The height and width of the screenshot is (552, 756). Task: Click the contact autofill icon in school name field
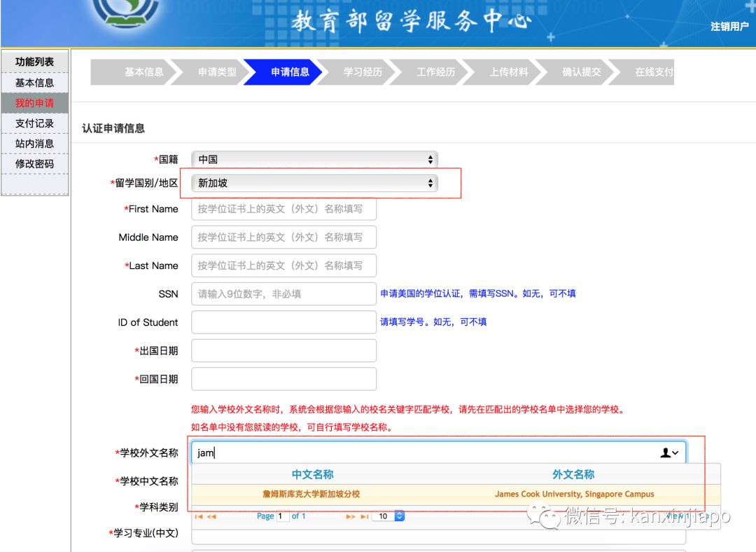(669, 453)
